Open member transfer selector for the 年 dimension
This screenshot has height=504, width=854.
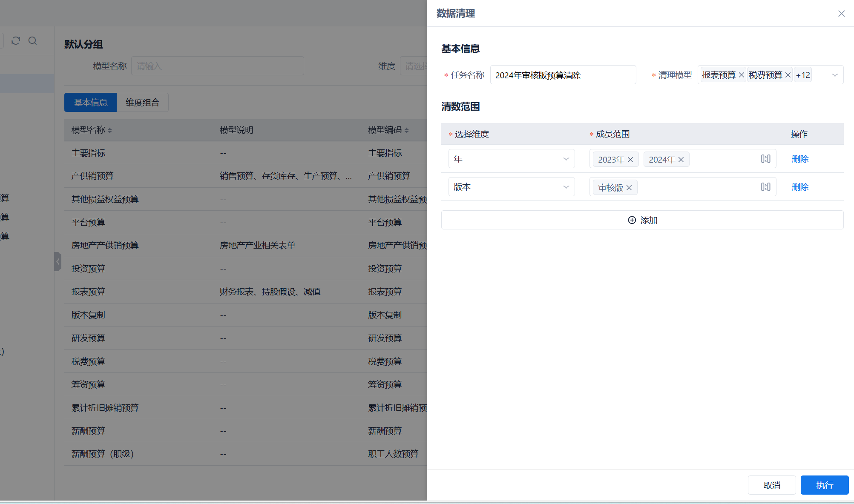point(765,158)
